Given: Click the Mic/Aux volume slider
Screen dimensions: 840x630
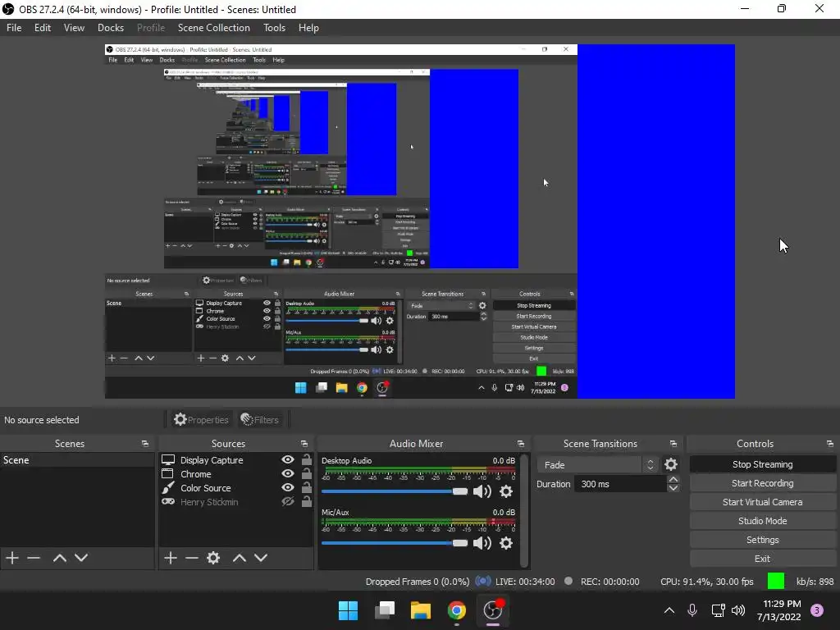Looking at the screenshot, I should click(x=395, y=543).
